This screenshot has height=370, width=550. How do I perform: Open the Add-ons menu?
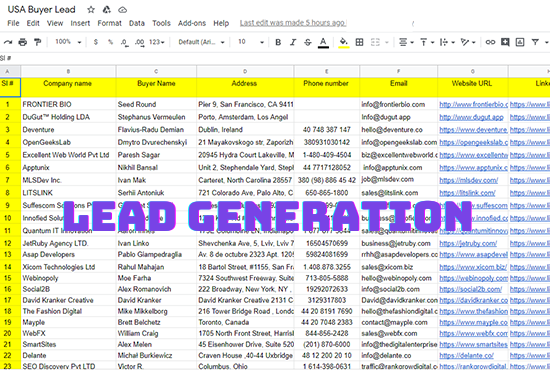pyautogui.click(x=192, y=23)
